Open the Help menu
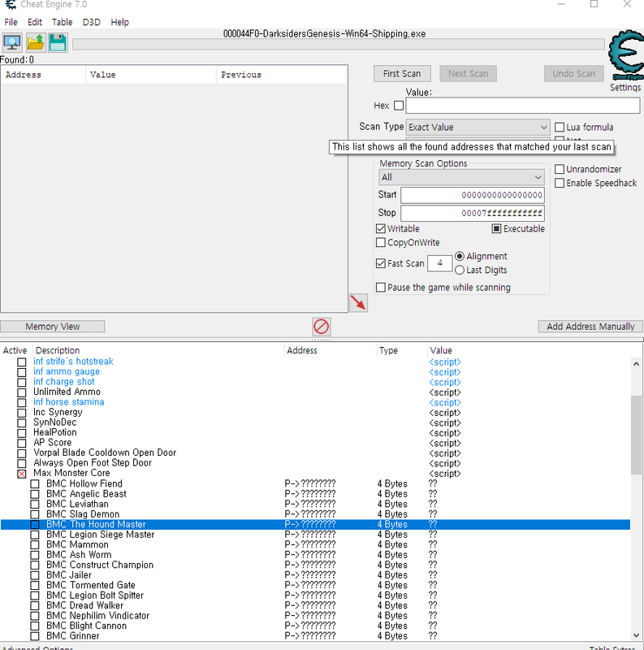Viewport: 644px width, 650px height. pos(119,22)
